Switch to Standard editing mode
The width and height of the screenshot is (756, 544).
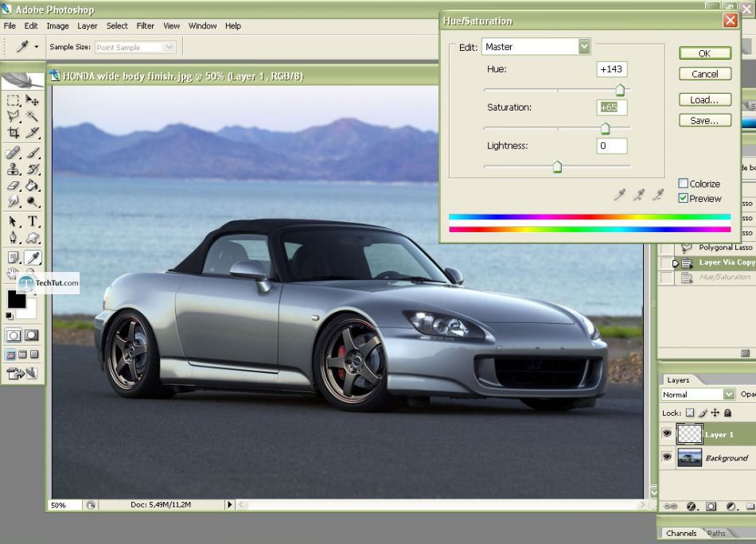pyautogui.click(x=14, y=335)
